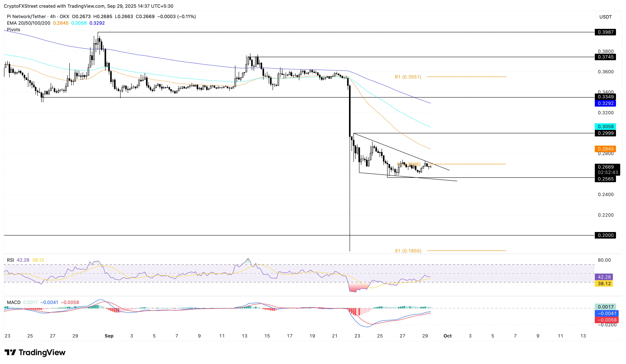This screenshot has height=364, width=626.
Task: Click the 0.3987 price level label
Action: (x=605, y=32)
